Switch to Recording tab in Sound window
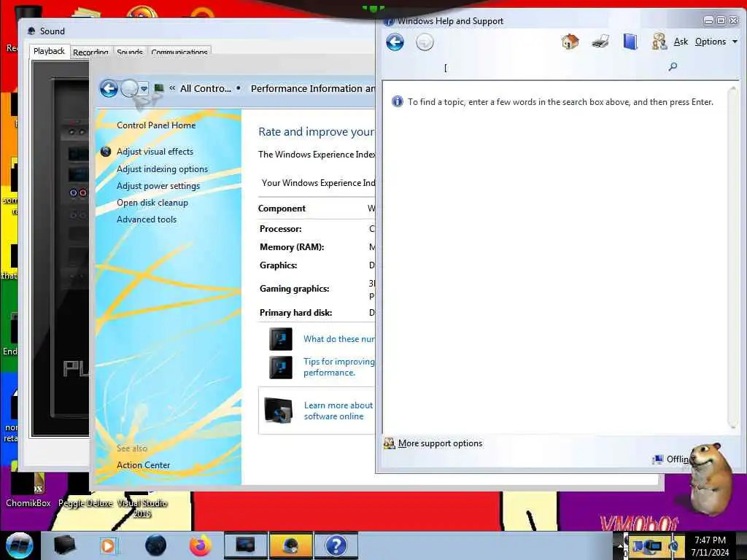747x560 pixels. click(90, 52)
